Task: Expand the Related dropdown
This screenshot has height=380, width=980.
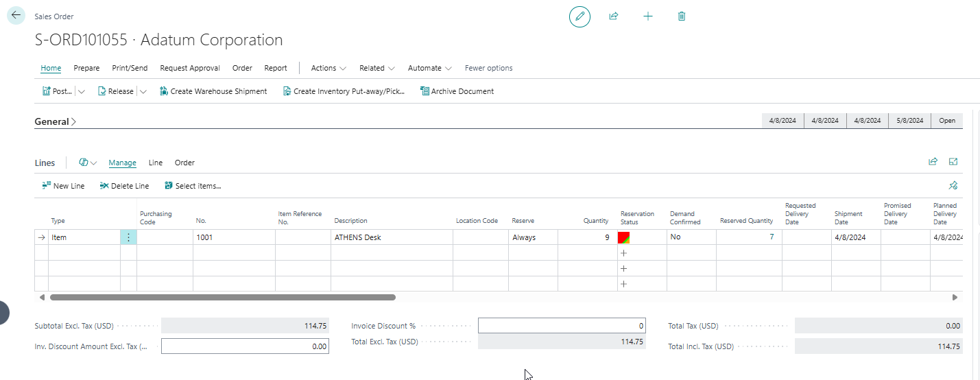Action: [x=377, y=68]
